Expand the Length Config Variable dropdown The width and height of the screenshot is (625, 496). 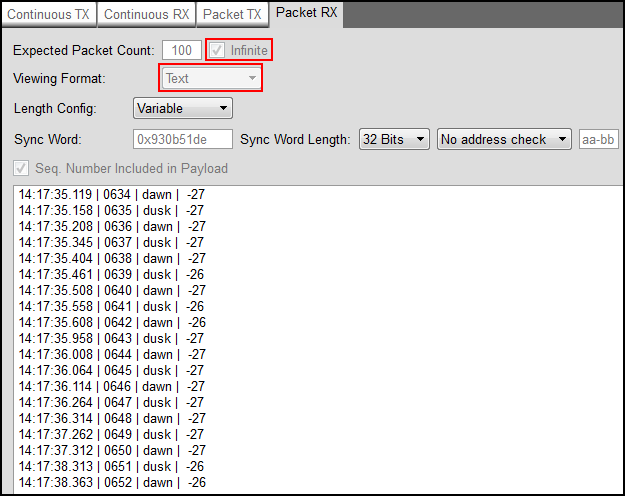click(x=182, y=108)
